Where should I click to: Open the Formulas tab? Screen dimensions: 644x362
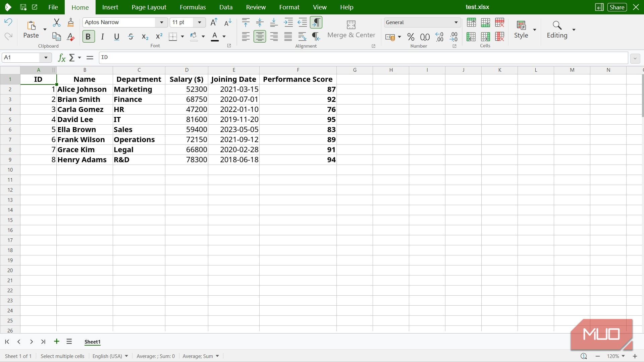pos(193,7)
